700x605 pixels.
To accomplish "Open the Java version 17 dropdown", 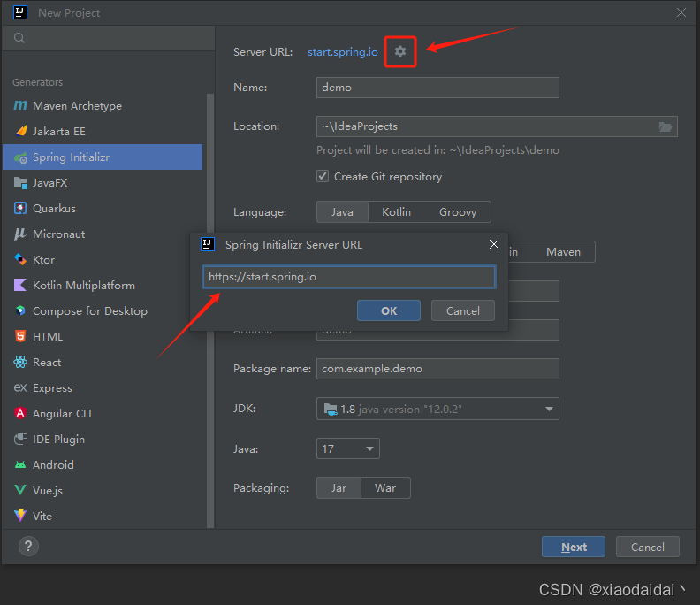I will (348, 448).
